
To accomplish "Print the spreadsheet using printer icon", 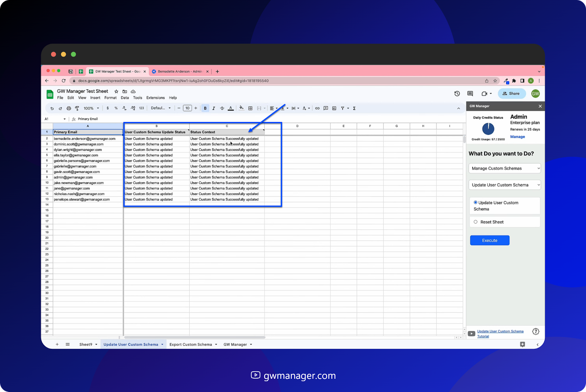I will pos(69,108).
